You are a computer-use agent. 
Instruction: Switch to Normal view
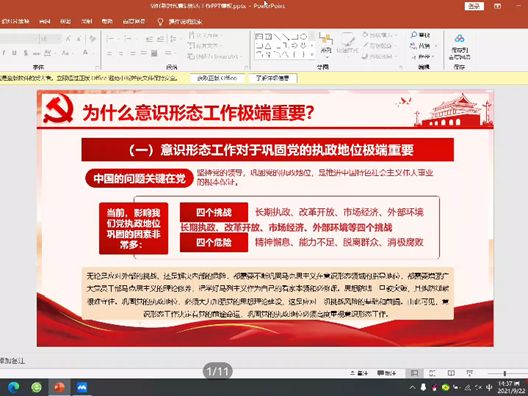coord(415,373)
